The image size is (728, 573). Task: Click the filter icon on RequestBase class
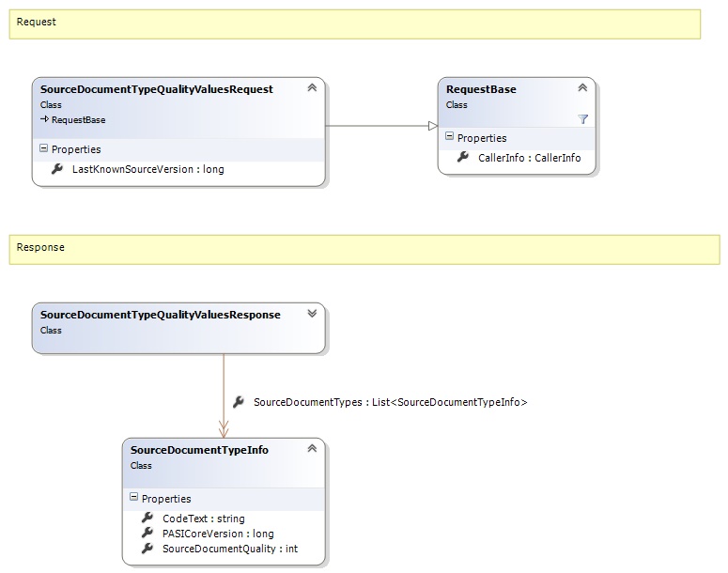click(x=582, y=119)
